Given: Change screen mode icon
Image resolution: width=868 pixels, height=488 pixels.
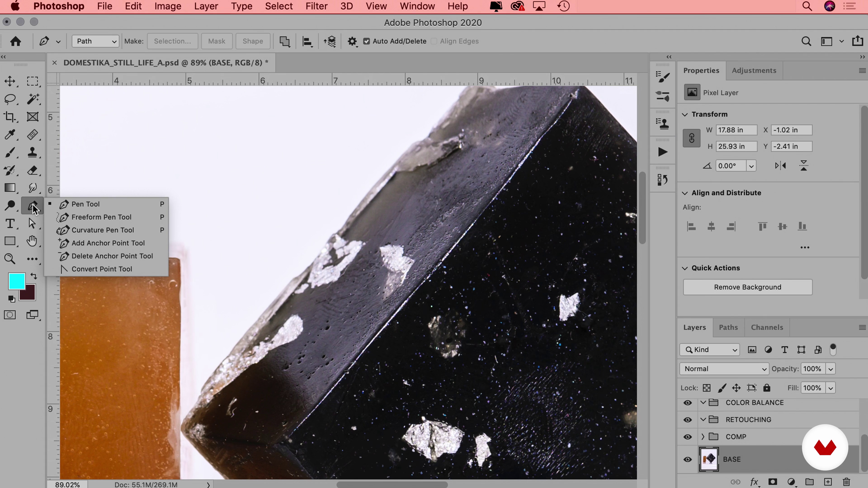Looking at the screenshot, I should point(32,315).
